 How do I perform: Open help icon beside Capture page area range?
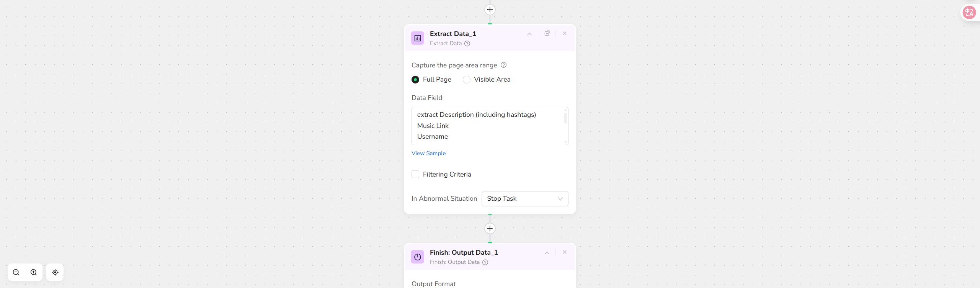pyautogui.click(x=503, y=65)
